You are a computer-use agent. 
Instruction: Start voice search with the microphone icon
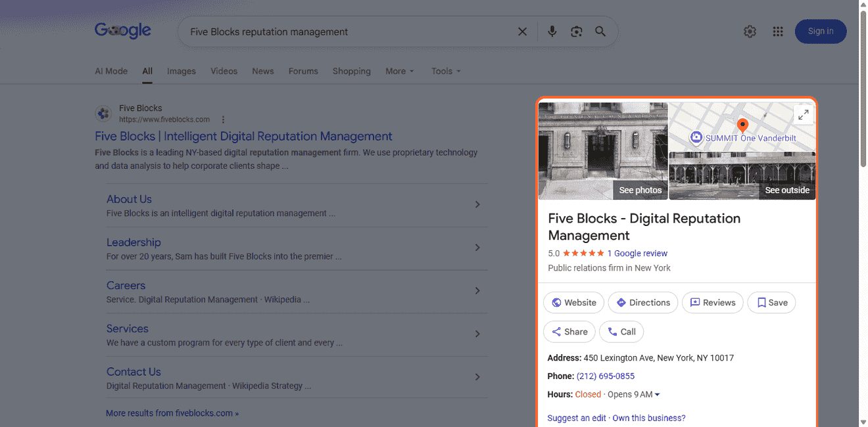pos(552,32)
